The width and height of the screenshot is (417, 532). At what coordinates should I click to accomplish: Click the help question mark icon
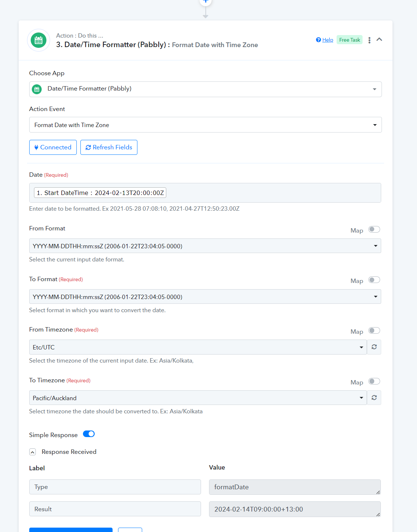[x=318, y=40]
